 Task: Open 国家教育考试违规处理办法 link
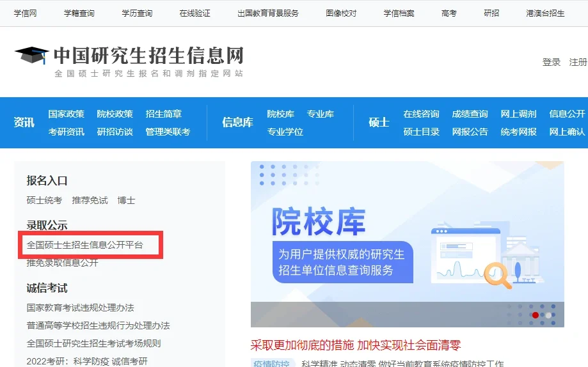click(80, 308)
